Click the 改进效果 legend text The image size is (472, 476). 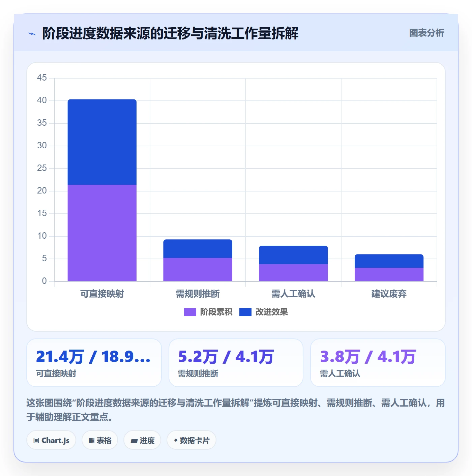pyautogui.click(x=271, y=312)
